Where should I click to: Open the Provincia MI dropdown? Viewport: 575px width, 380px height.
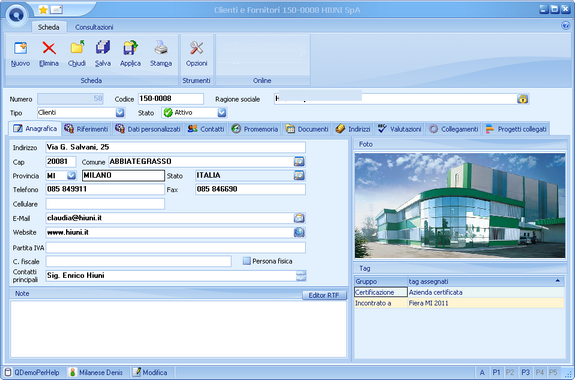tap(72, 175)
